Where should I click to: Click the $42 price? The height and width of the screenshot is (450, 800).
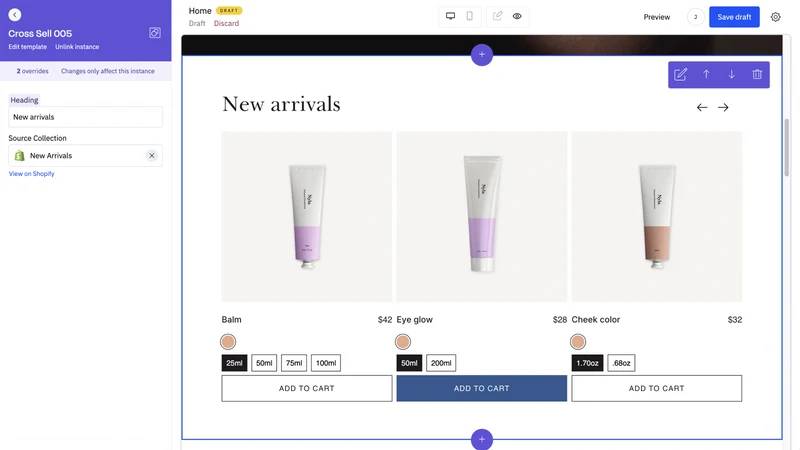click(x=385, y=319)
